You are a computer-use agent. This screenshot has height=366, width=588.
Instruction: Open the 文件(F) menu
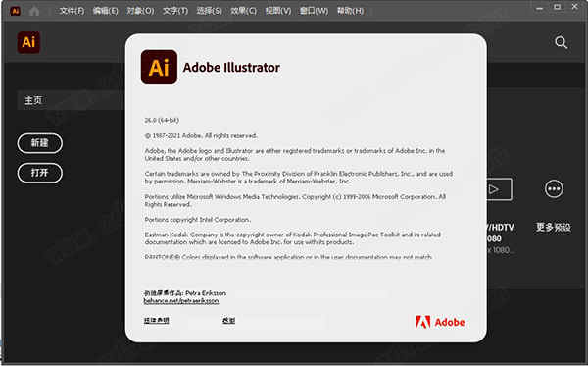coord(72,11)
